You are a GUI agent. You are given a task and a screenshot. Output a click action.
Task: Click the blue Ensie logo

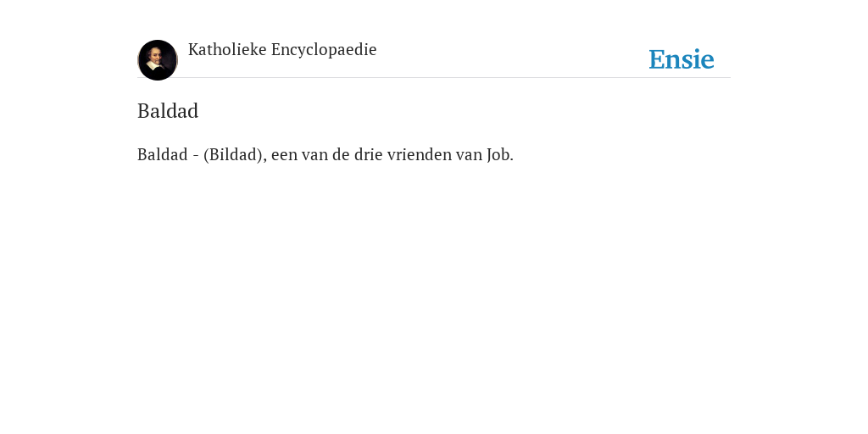pyautogui.click(x=682, y=59)
